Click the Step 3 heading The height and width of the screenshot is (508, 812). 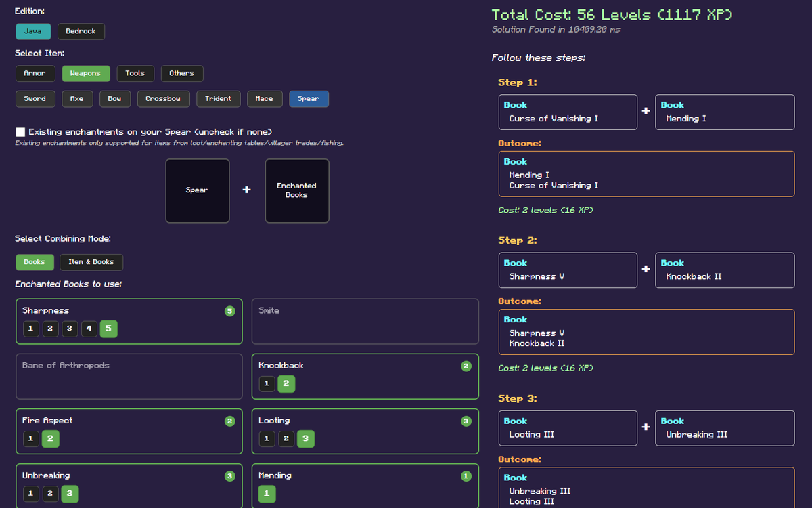pyautogui.click(x=518, y=398)
